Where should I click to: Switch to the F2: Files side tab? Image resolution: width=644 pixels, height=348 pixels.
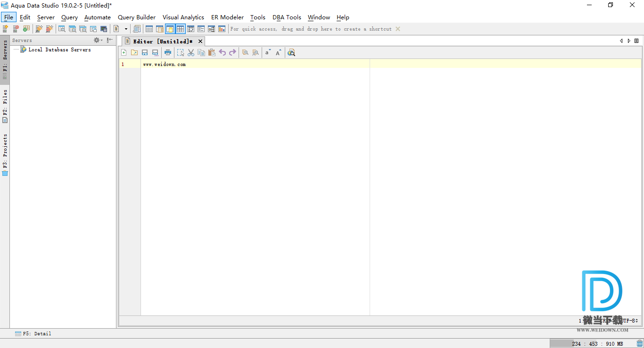pos(5,106)
